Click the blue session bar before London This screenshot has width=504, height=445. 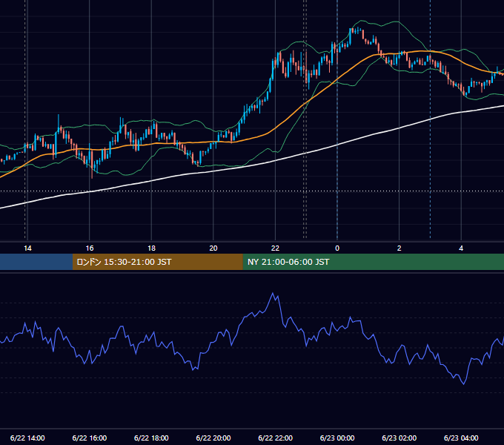click(36, 262)
